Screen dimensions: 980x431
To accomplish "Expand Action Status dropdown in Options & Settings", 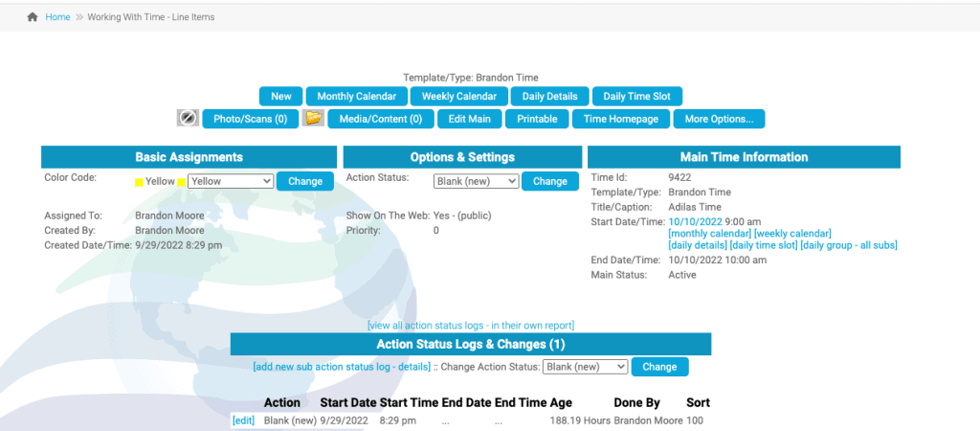I will point(477,181).
